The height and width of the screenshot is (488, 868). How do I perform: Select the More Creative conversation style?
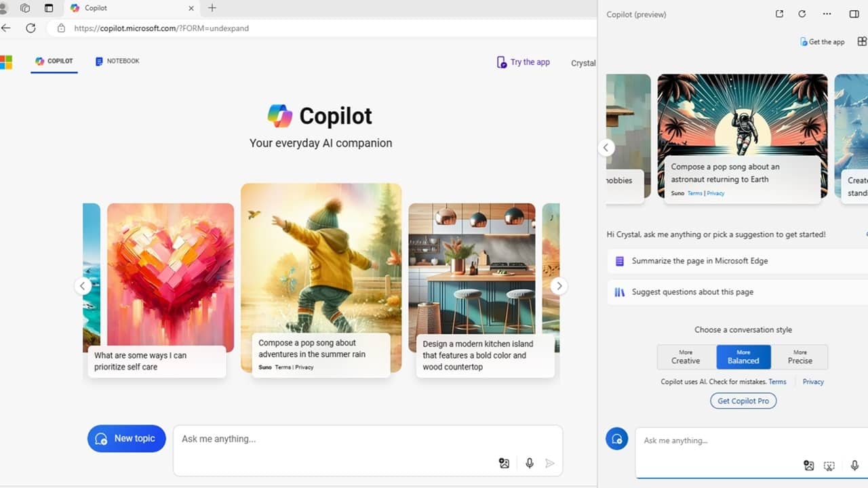pos(686,357)
